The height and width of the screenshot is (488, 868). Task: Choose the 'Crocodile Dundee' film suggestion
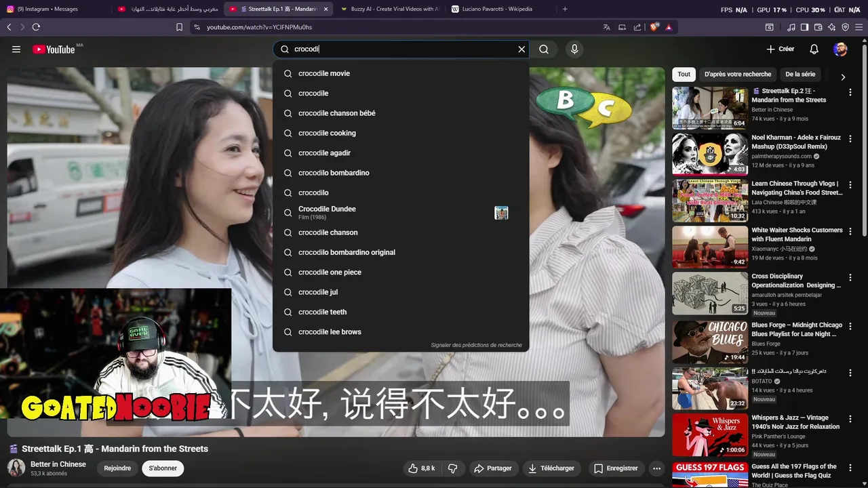click(401, 213)
